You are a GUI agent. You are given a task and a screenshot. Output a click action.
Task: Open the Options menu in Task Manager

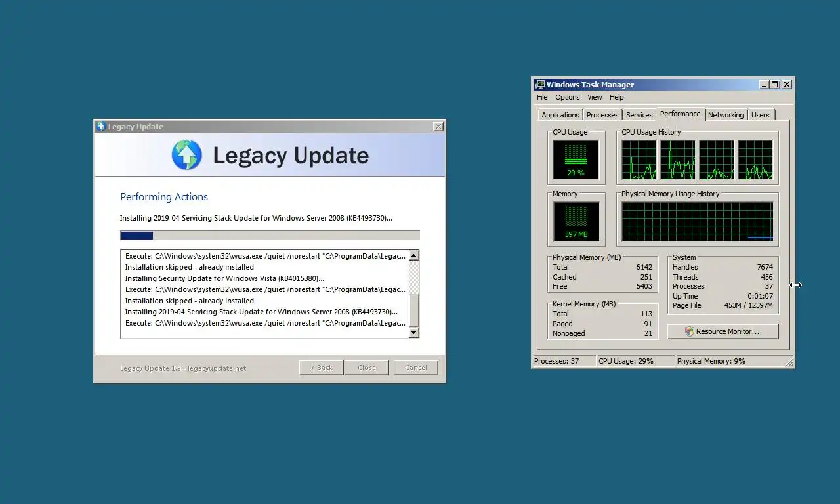pyautogui.click(x=568, y=97)
